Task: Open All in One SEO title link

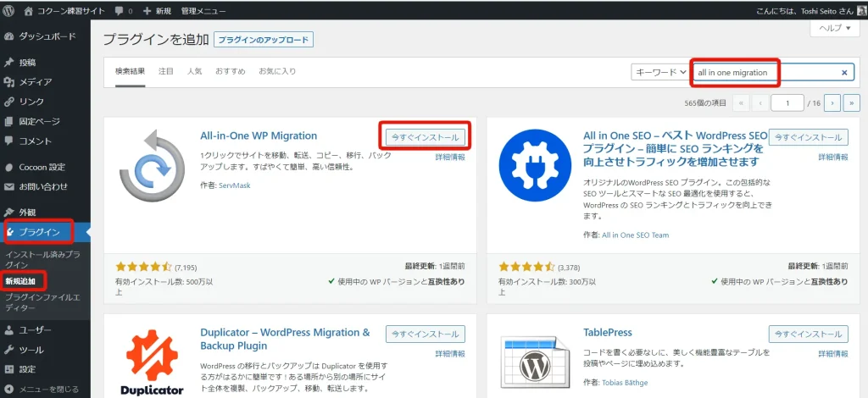Action: tap(676, 149)
